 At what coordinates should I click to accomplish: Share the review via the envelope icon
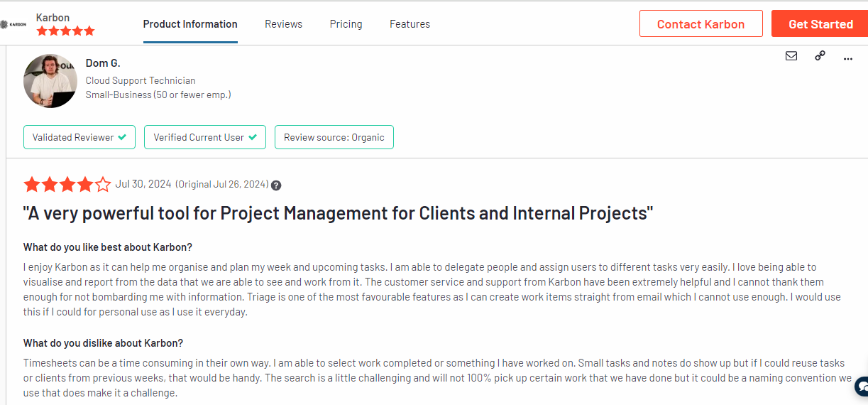pos(791,55)
